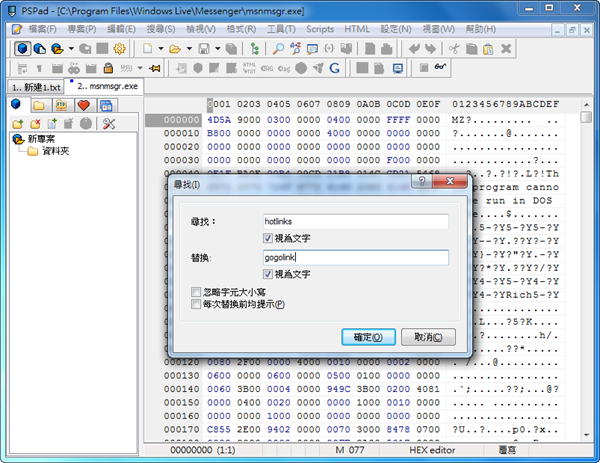
Task: Click the magnifier Find icon in toolbar
Action: [278, 49]
